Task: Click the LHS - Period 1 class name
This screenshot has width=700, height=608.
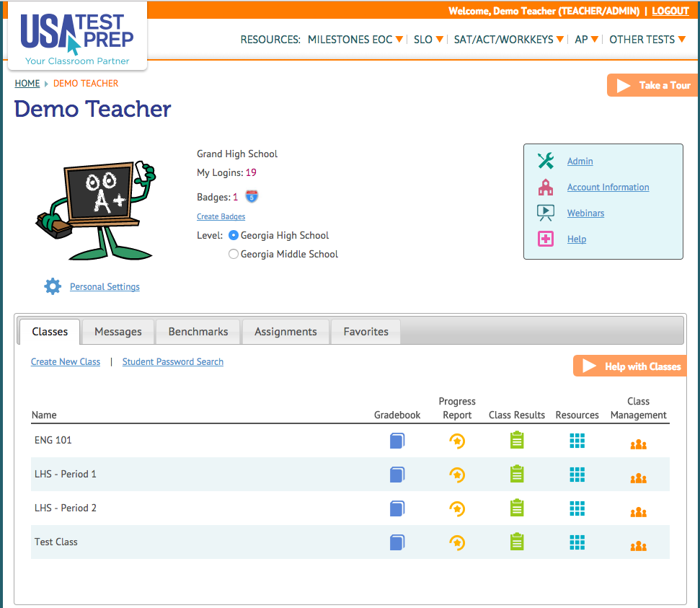Action: pyautogui.click(x=65, y=474)
